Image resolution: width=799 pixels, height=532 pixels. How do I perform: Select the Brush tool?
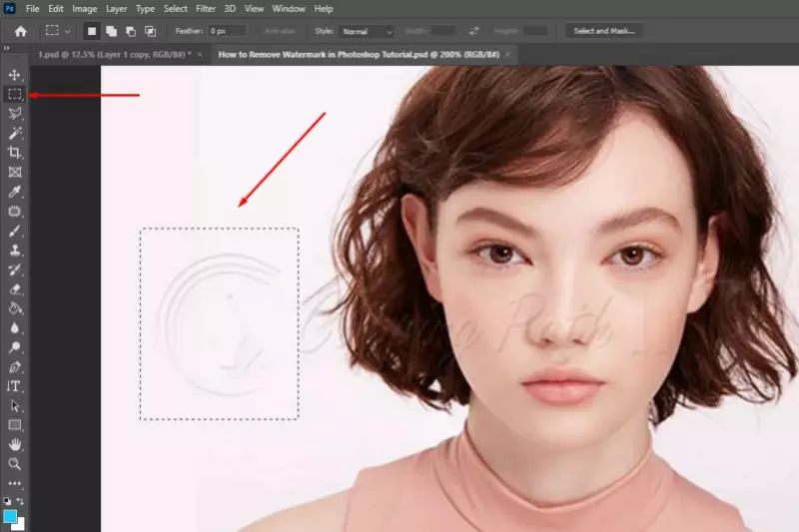point(14,231)
